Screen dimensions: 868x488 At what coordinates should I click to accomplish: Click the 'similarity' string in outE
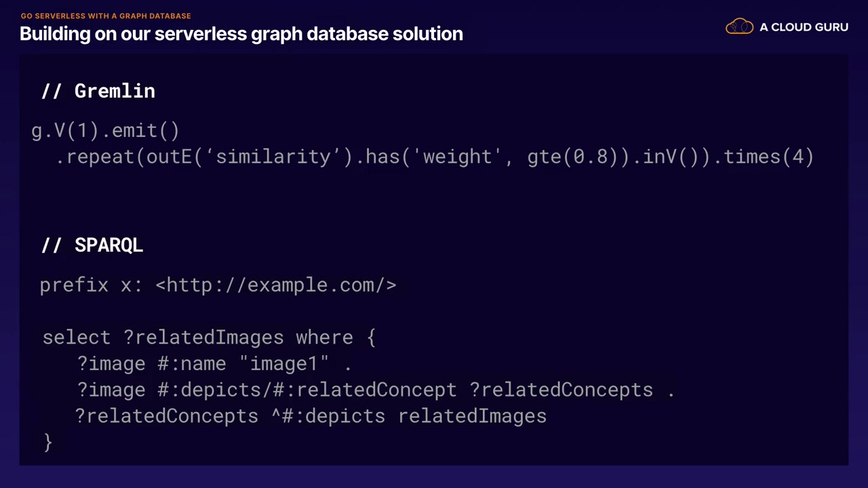273,157
